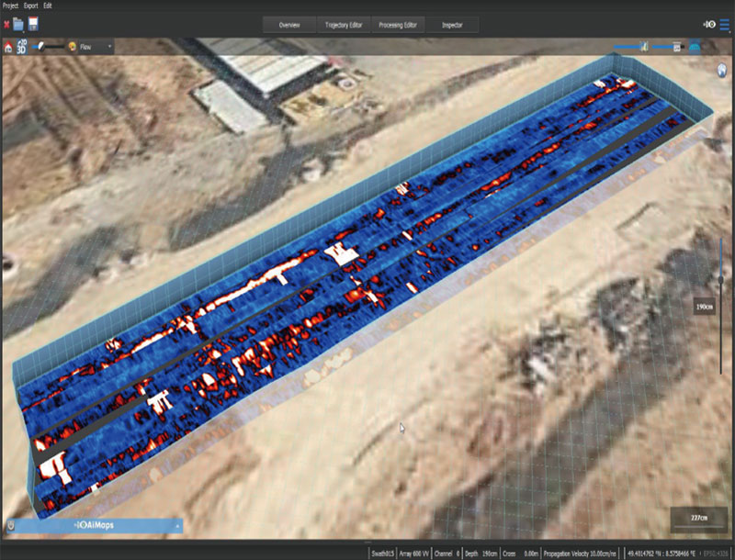
Task: Click the save disk icon
Action: 32,24
